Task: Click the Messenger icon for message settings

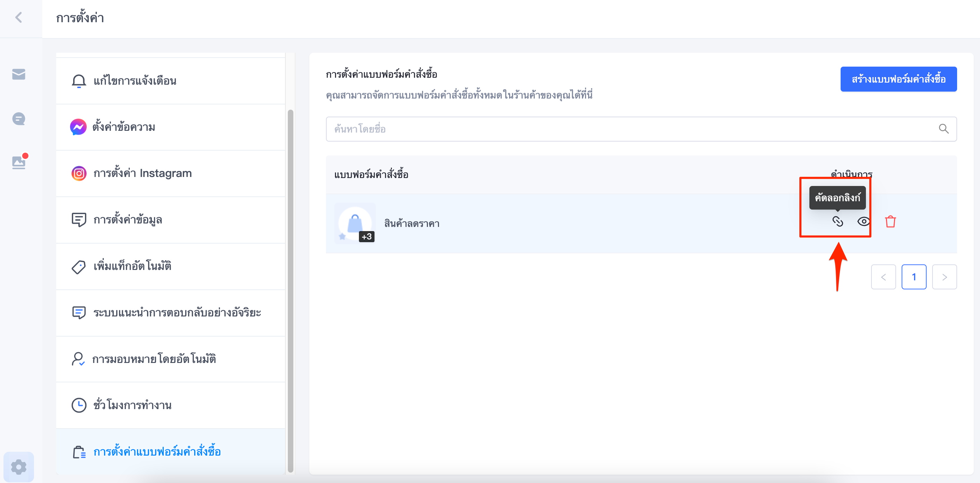Action: tap(78, 127)
